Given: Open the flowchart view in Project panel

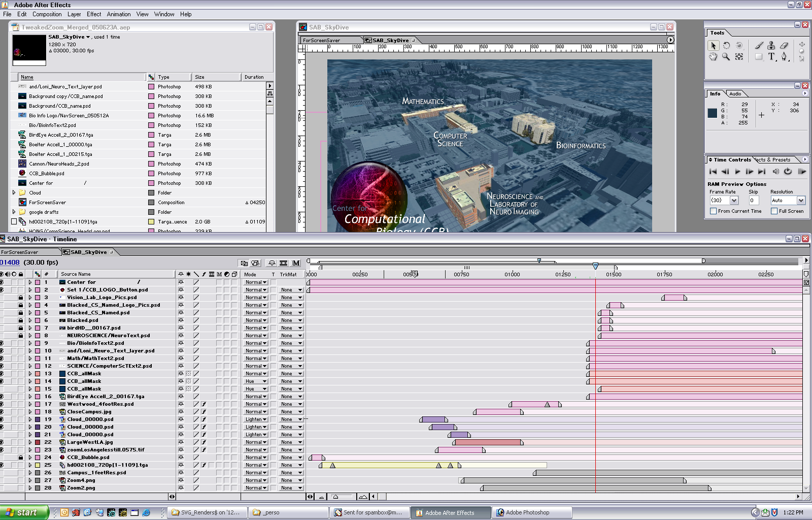Looking at the screenshot, I should pos(269,94).
